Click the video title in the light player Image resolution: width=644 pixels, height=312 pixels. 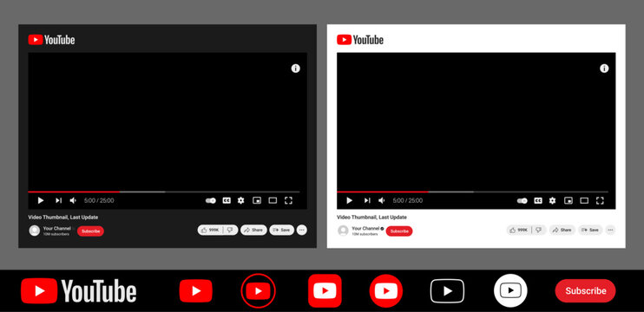click(371, 218)
